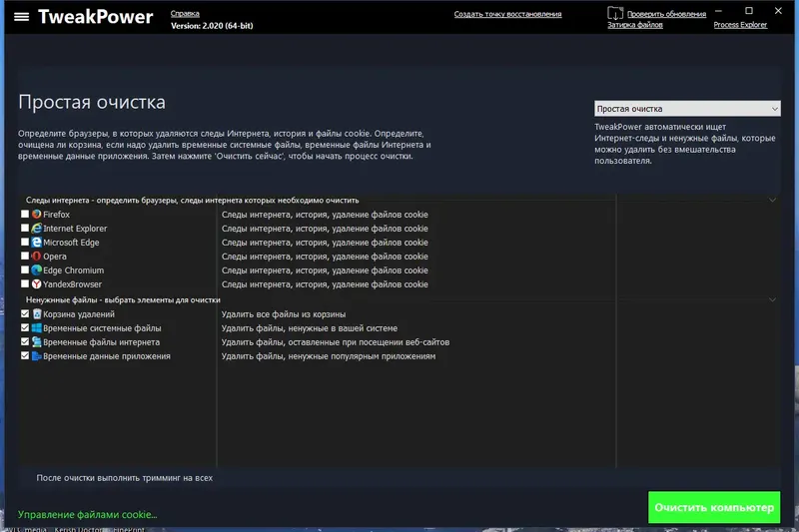Click the YandexBrowser icon
This screenshot has width=799, height=532.
tap(37, 284)
